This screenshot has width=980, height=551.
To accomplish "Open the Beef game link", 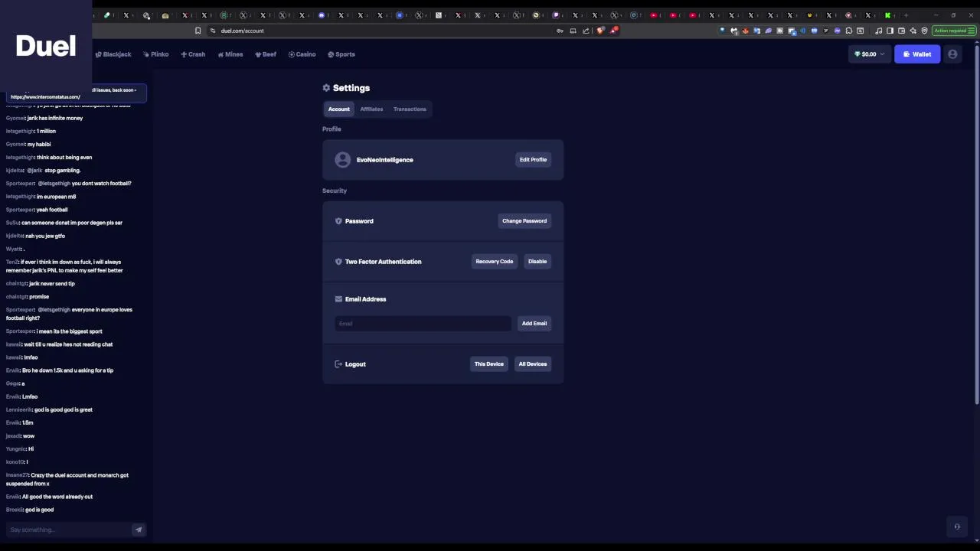I will [x=266, y=54].
